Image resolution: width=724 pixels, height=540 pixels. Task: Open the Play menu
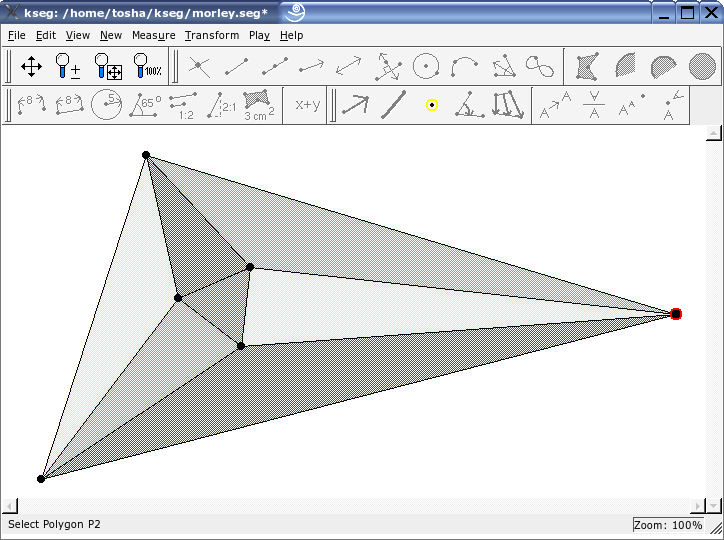click(x=259, y=35)
